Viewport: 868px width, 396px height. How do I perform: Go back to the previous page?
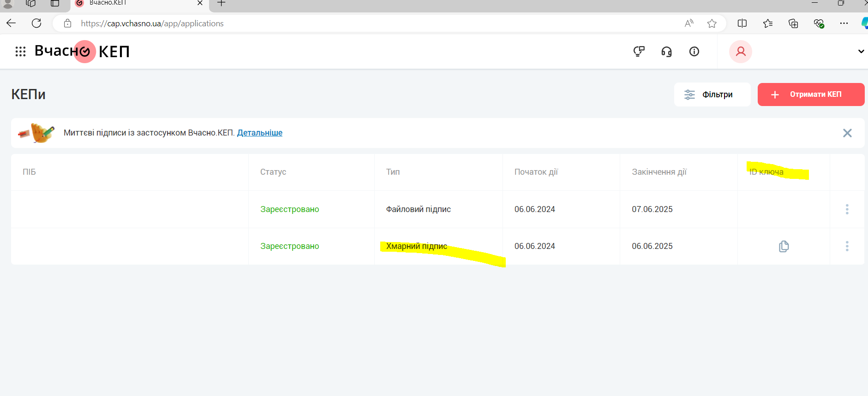pos(11,24)
